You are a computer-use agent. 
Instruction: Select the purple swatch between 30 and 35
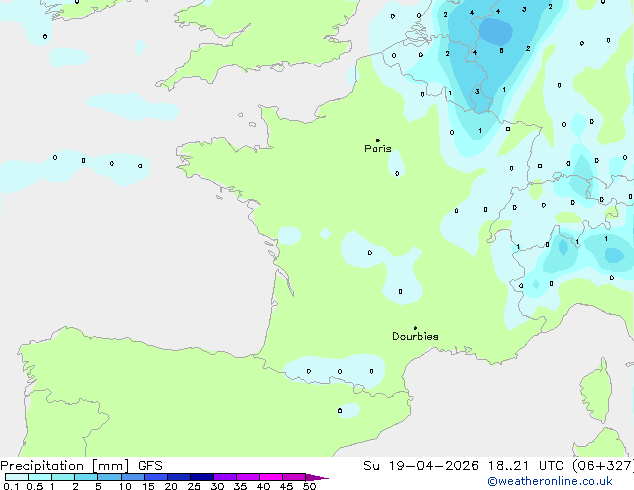point(225,477)
